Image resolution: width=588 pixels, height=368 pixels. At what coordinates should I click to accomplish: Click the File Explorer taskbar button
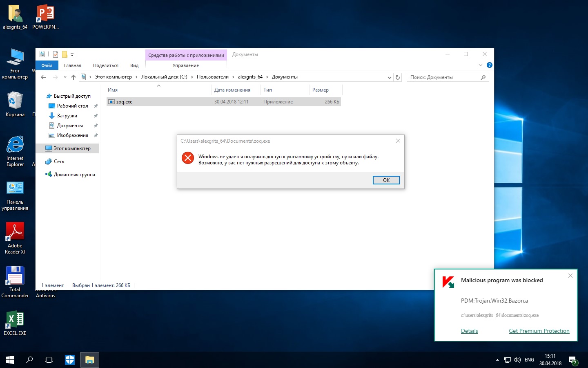tap(90, 360)
